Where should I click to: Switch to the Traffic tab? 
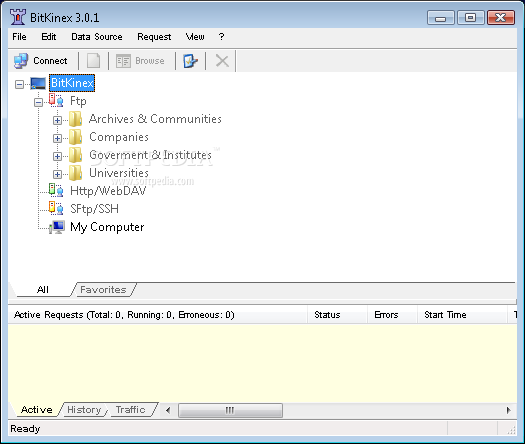(x=131, y=410)
